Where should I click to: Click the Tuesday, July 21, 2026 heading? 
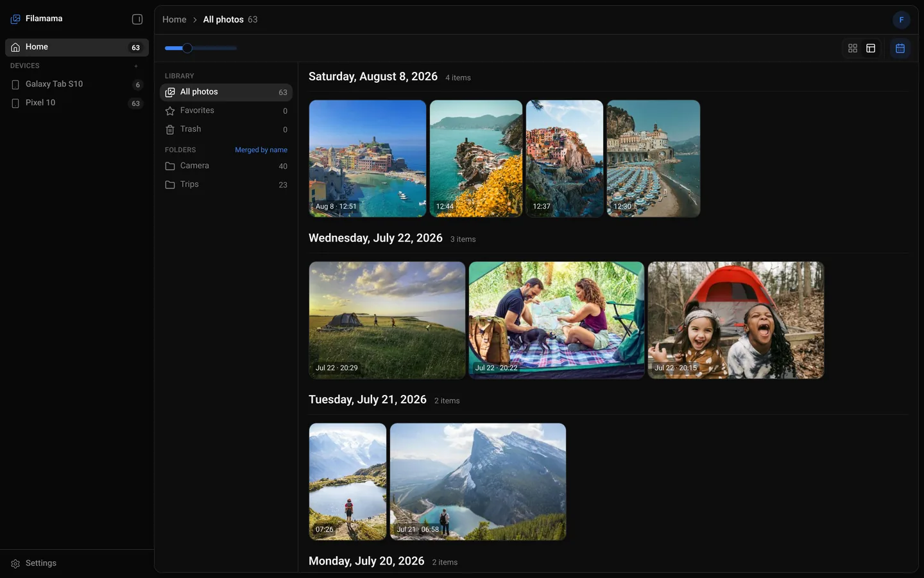click(368, 400)
